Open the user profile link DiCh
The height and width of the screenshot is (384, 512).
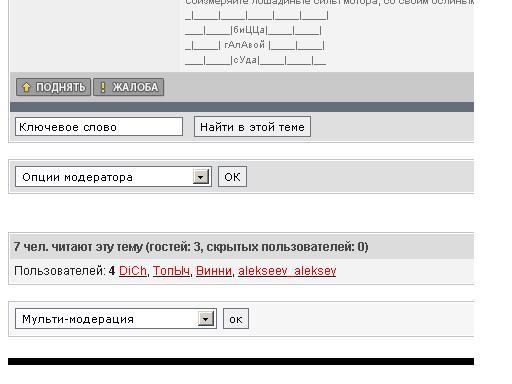point(133,271)
